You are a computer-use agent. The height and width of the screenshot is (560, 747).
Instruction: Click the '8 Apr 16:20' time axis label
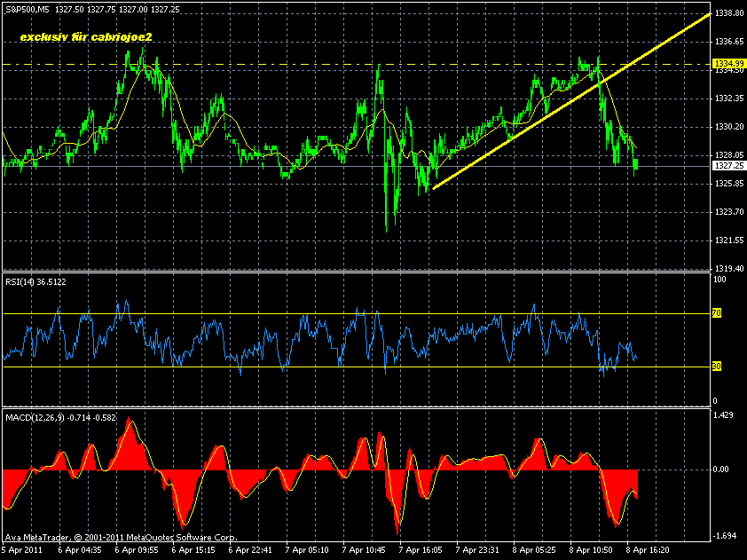pyautogui.click(x=648, y=550)
